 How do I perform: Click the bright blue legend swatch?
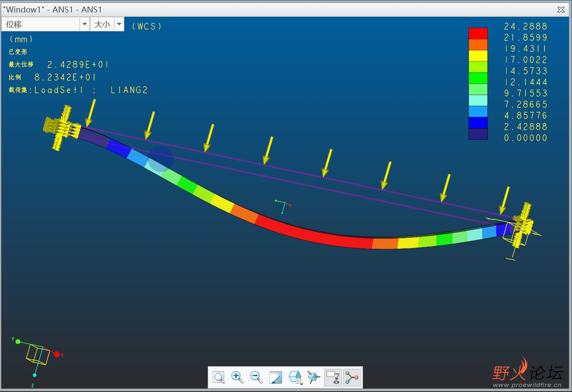coord(478,123)
